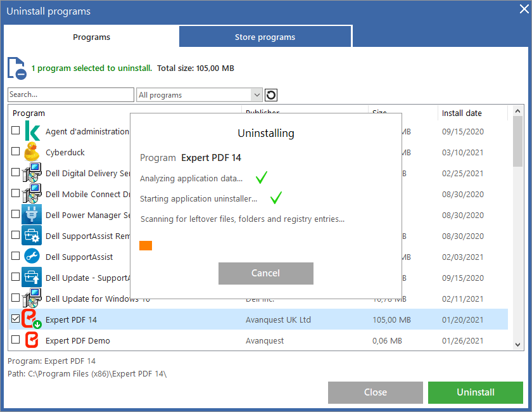Check the Dell Update for Windows checkbox
532x412 pixels.
[x=16, y=297]
